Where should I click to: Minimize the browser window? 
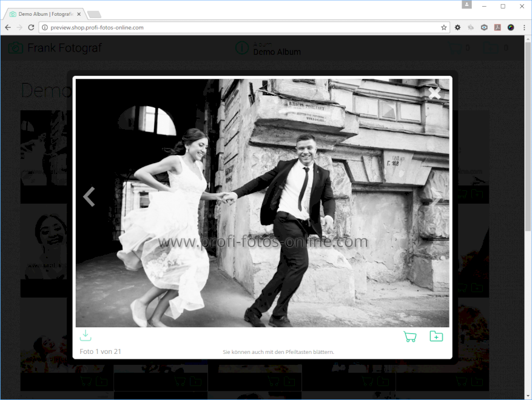(484, 7)
